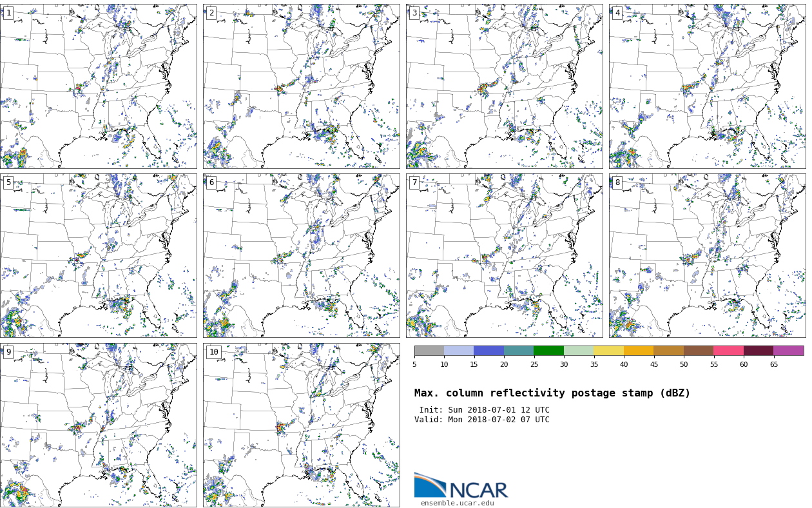Screen dimensions: 812x508
Task: Click the number 1 panel label
Action: click(8, 13)
